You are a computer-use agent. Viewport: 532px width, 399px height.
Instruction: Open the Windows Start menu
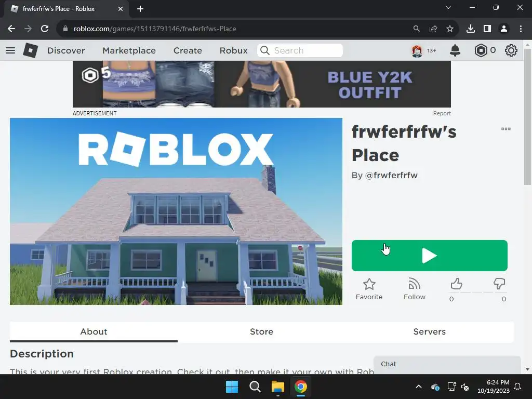click(232, 387)
